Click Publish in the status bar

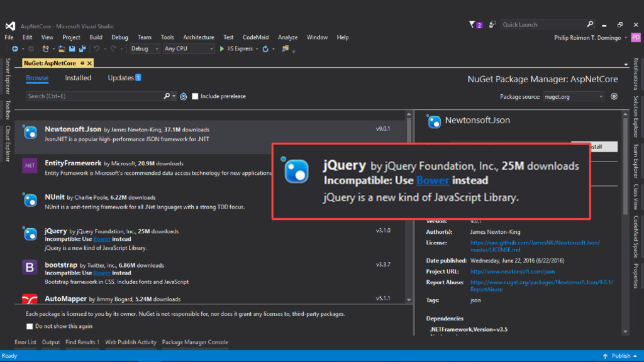click(620, 356)
